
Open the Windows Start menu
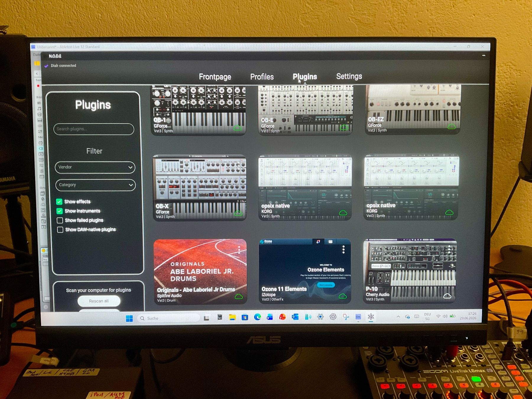coord(129,318)
